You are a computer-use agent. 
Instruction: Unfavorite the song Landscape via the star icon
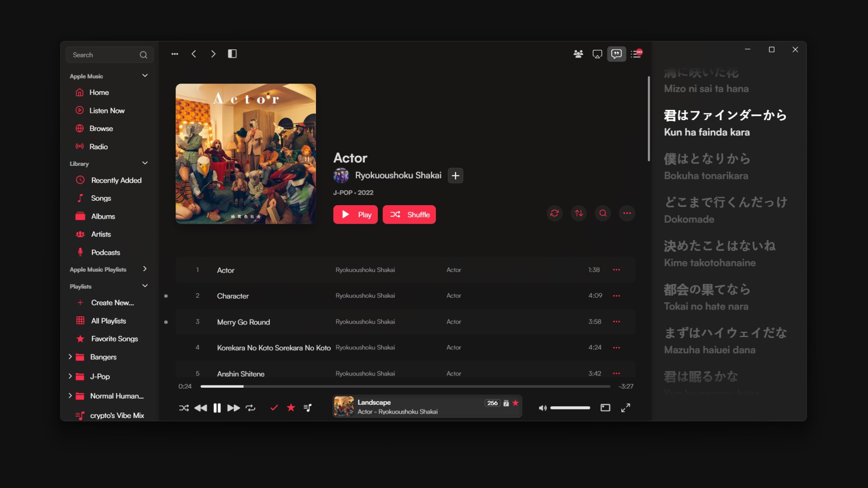coord(516,403)
